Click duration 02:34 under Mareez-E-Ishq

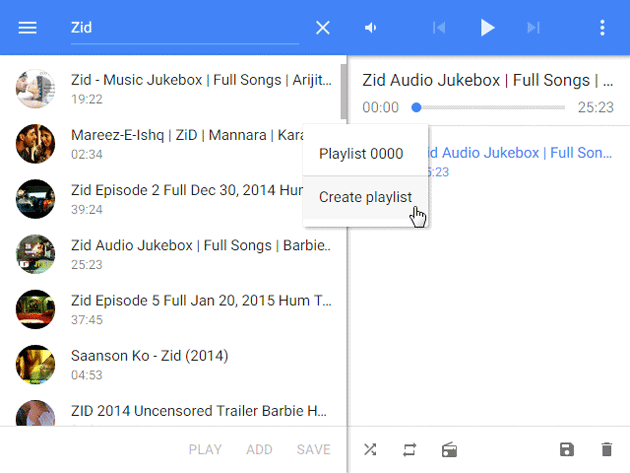[87, 154]
